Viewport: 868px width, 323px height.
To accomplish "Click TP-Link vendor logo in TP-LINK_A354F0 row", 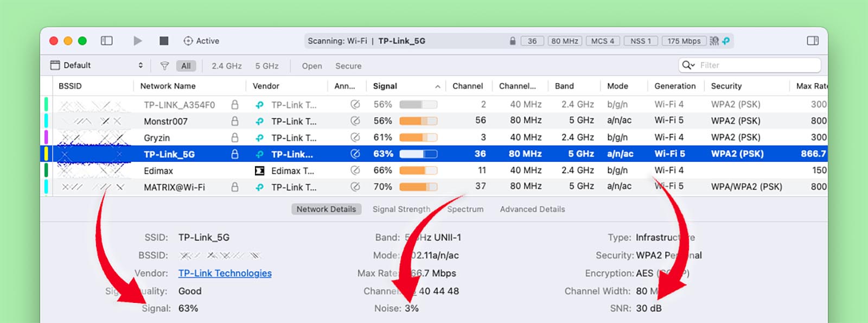I will (x=260, y=104).
